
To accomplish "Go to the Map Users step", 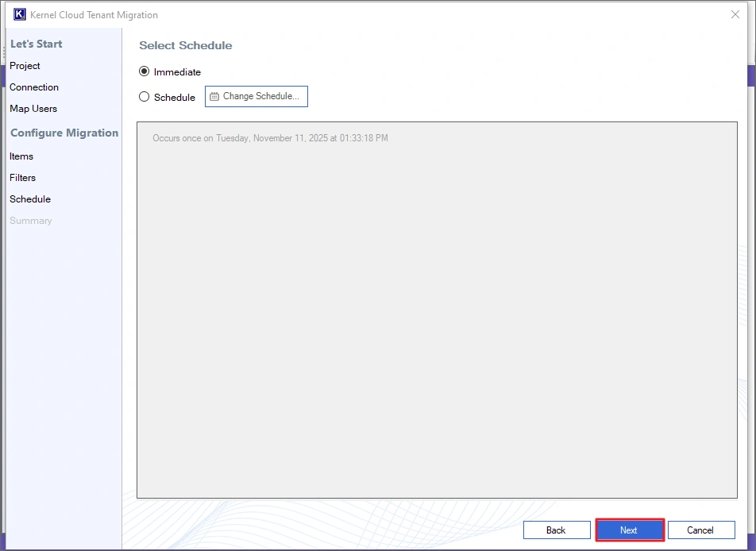I will click(33, 109).
